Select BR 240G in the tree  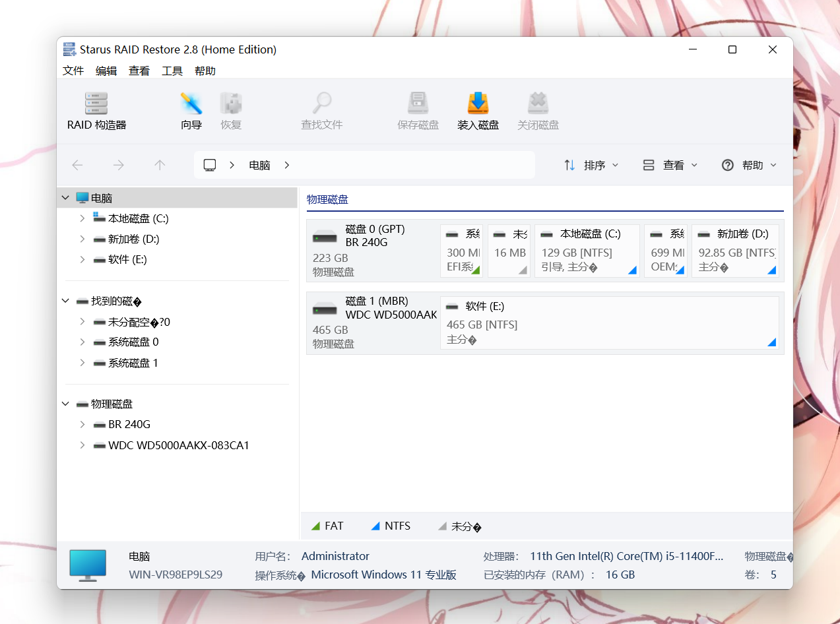(x=129, y=424)
